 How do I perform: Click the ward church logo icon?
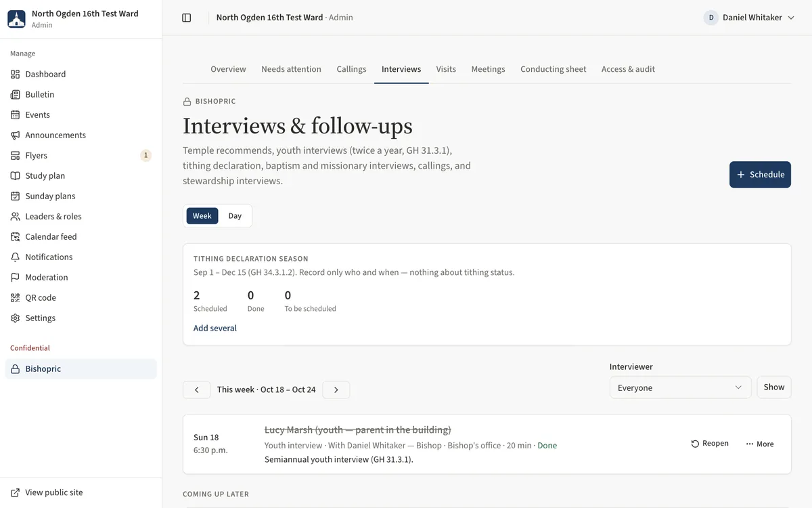tap(16, 18)
